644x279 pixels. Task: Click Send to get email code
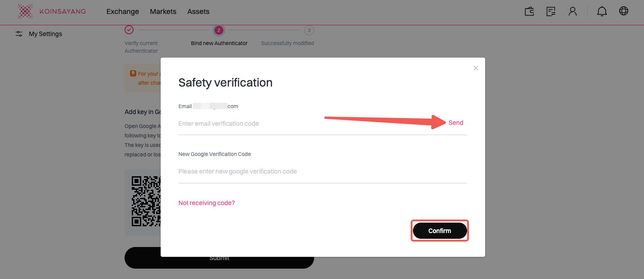[456, 123]
